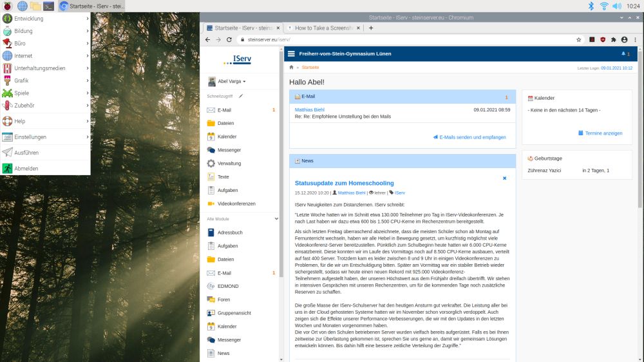This screenshot has width=644, height=362.
Task: Click the edit pencil beside Schnellzugriff
Action: [241, 96]
